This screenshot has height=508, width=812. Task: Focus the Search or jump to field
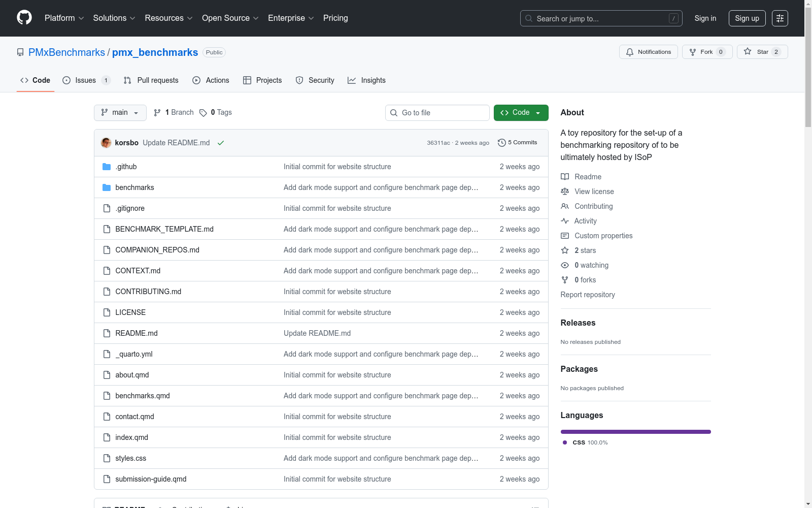[x=601, y=18]
